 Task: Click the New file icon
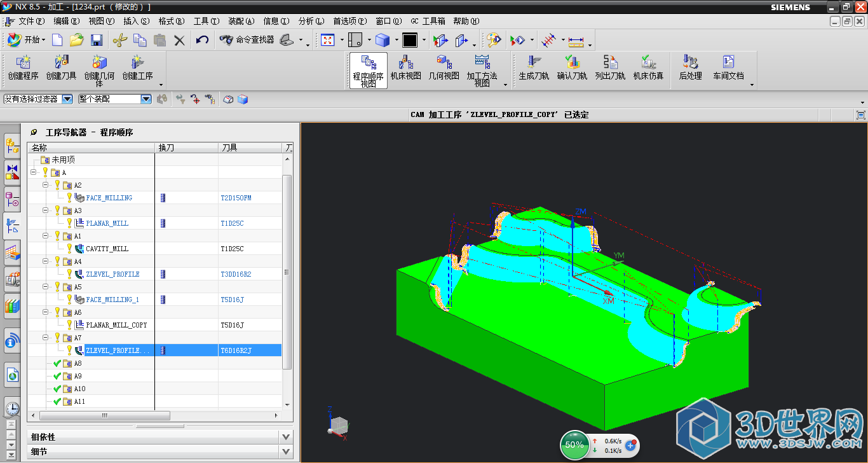pyautogui.click(x=57, y=40)
